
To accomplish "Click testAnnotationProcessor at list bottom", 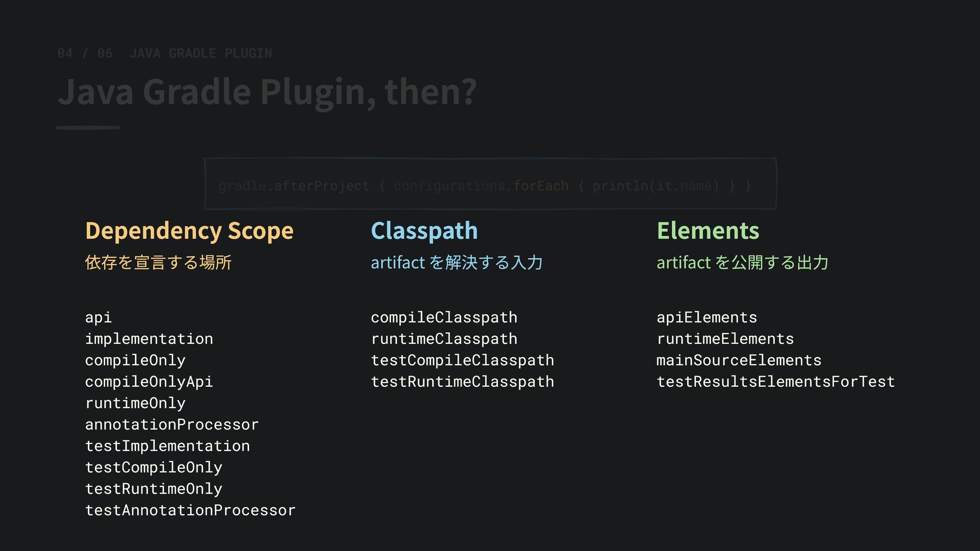I will 190,510.
